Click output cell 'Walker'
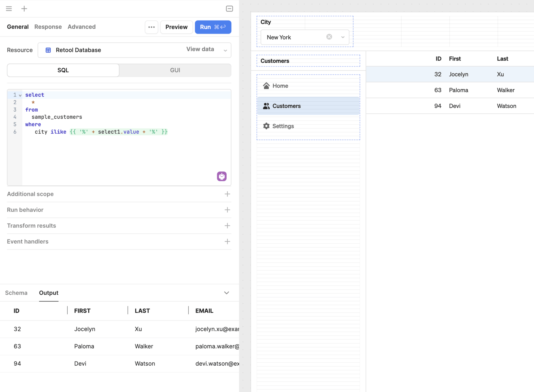Screen dimensions: 534x392 (144, 346)
